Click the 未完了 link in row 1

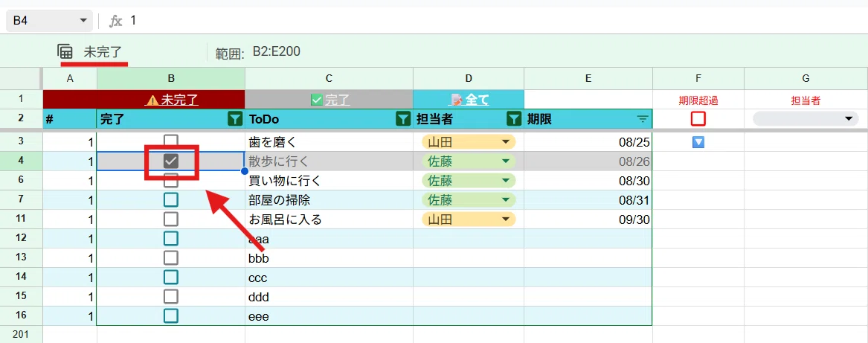(x=172, y=100)
